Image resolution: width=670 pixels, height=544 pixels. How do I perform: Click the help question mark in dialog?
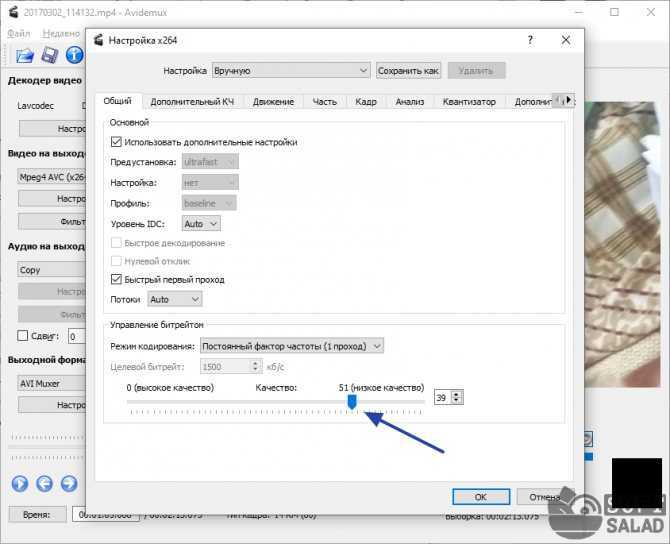pos(530,40)
